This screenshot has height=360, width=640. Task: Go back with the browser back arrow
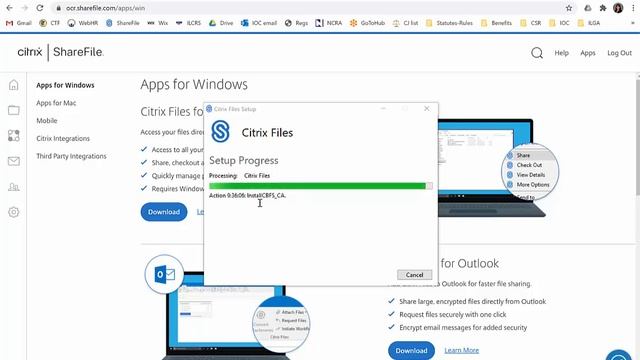click(x=9, y=8)
